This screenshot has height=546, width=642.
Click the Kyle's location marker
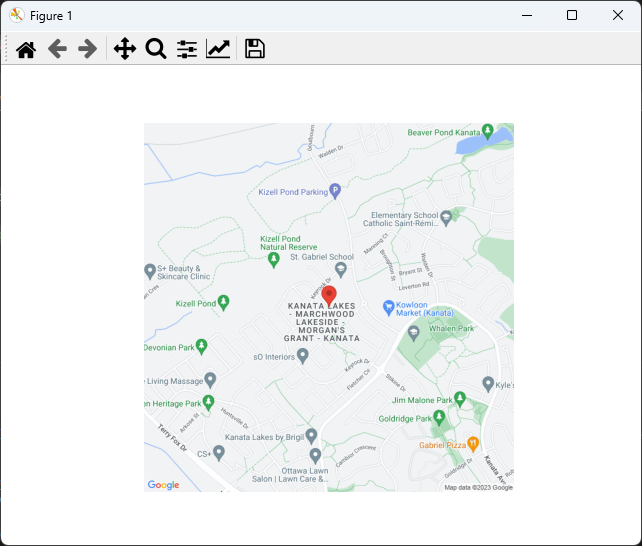(x=488, y=384)
